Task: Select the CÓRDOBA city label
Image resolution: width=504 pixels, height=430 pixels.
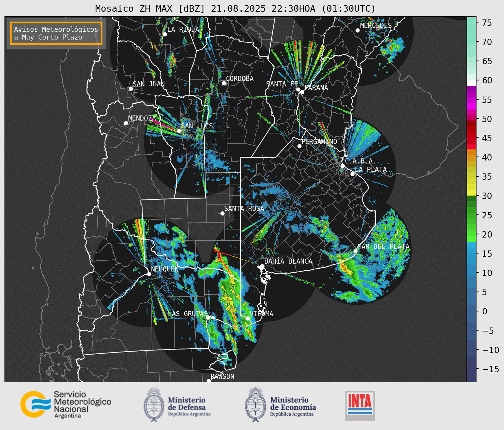Action: pos(240,79)
